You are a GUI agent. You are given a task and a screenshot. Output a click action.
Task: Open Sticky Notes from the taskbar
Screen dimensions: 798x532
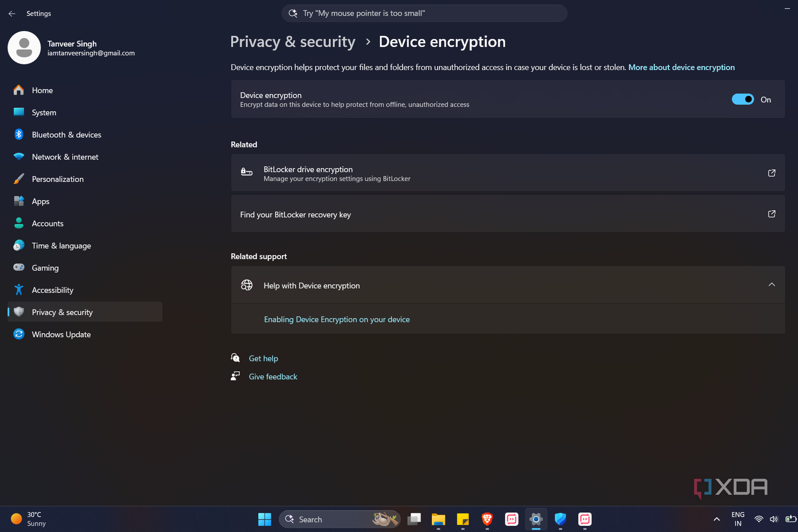(x=463, y=519)
